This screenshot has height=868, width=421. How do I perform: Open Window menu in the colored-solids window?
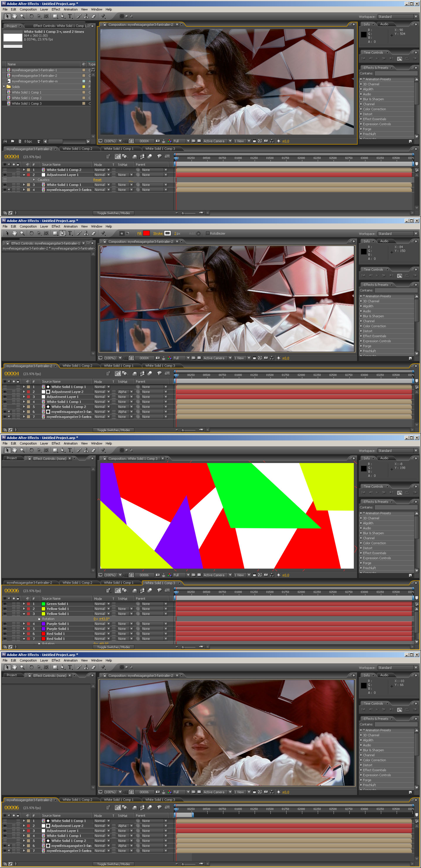click(x=97, y=443)
